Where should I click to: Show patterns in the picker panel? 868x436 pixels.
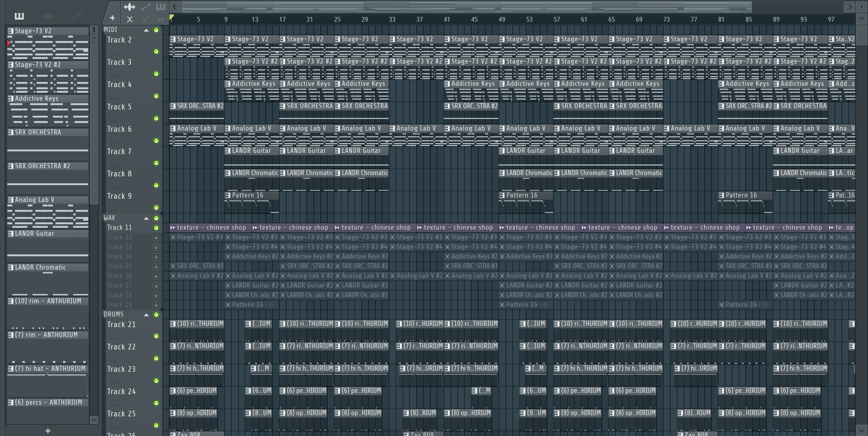tap(19, 16)
